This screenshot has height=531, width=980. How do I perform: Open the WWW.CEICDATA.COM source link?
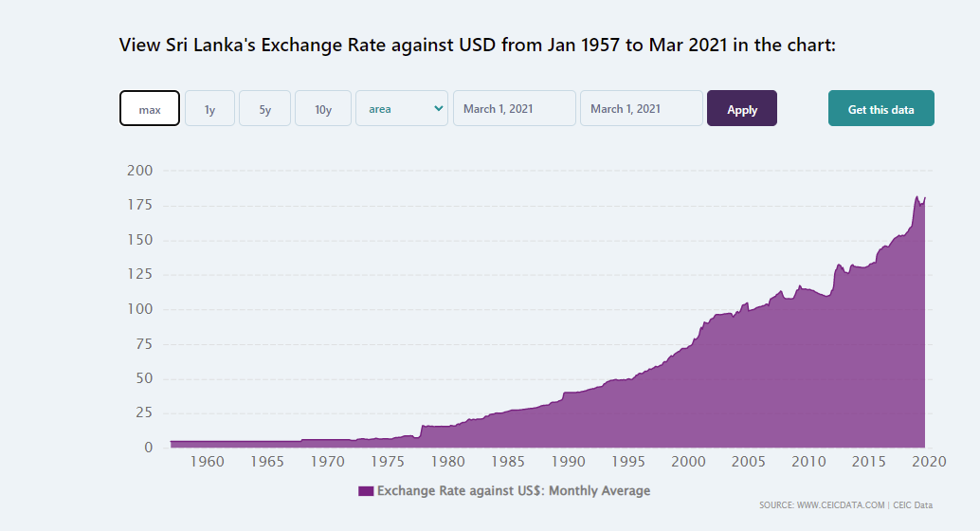point(841,505)
